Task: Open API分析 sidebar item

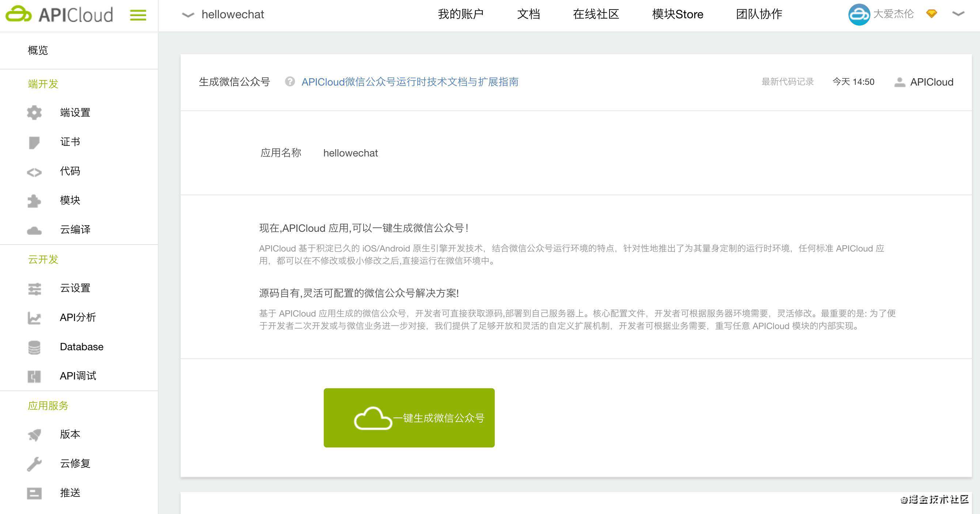Action: [78, 317]
